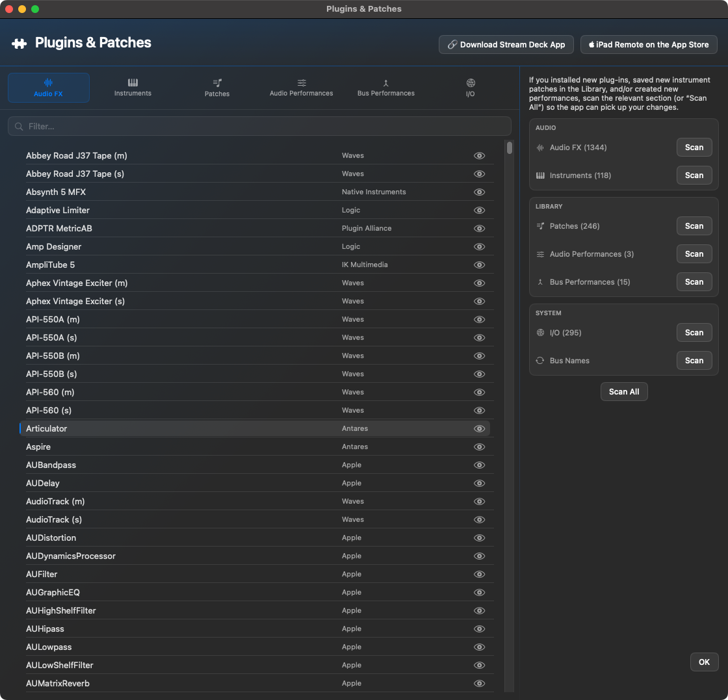Select the AUBandpass row
Screen dimensions: 728x700
[255, 465]
